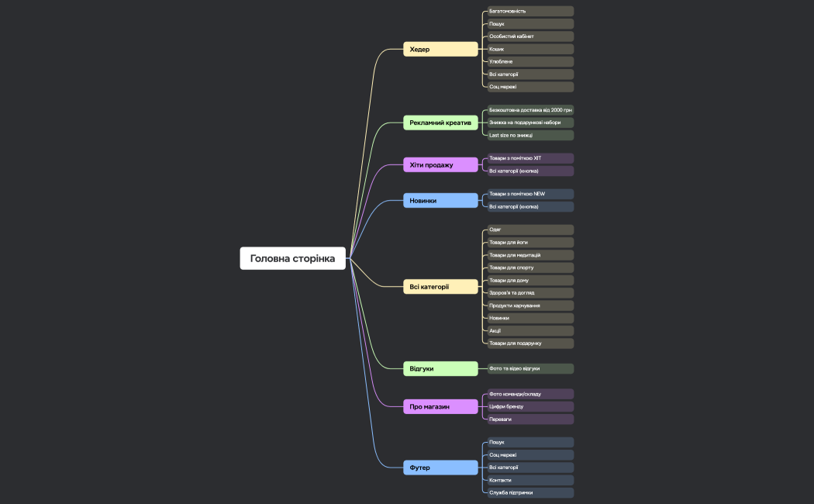814x504 pixels.
Task: Click the "Товари для йоги" subnode
Action: coord(530,243)
